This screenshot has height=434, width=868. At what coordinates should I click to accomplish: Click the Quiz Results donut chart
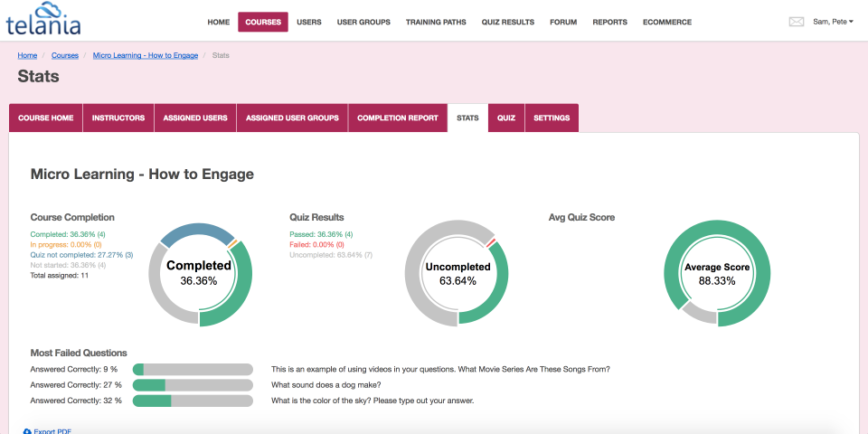click(457, 272)
